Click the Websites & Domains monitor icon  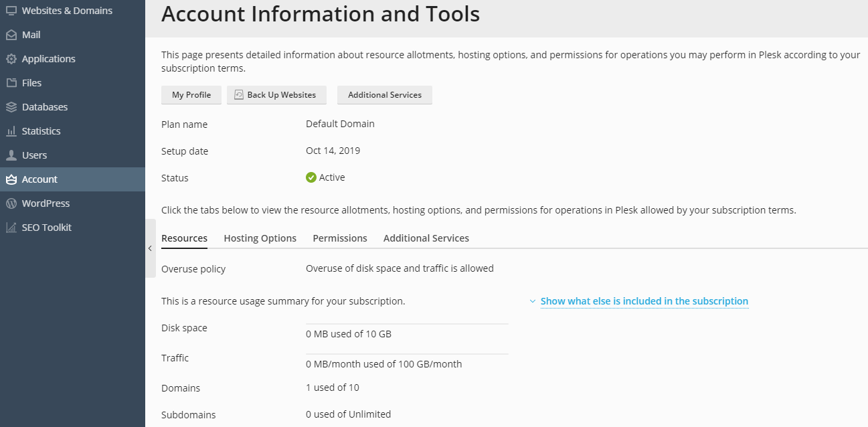click(11, 11)
